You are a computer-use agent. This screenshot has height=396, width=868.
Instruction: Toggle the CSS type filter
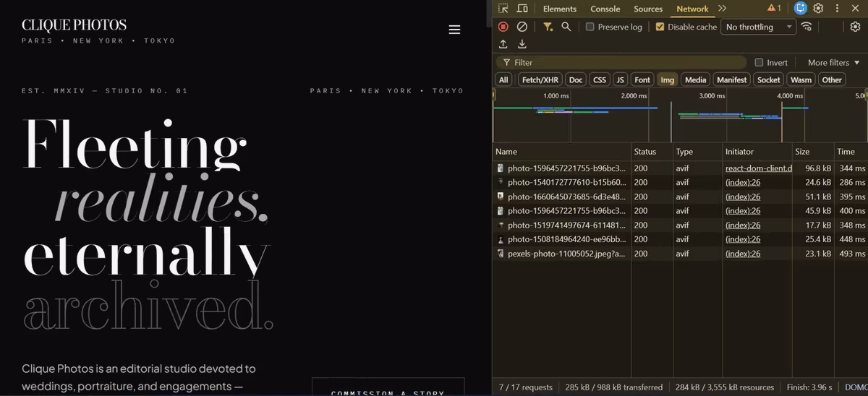coord(600,79)
